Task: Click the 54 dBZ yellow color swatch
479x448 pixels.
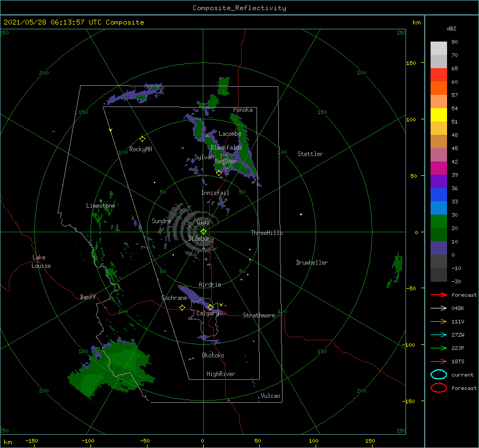Action: 439,115
